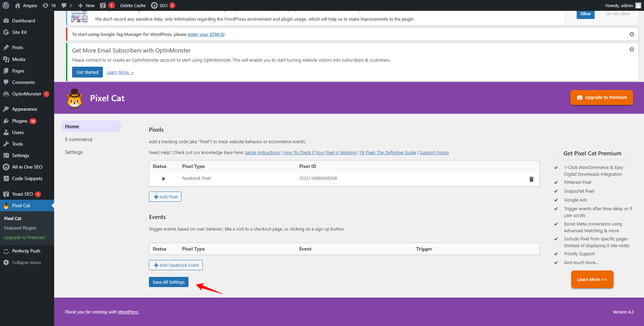
Task: Choose Do not allow tracking
Action: 618,14
